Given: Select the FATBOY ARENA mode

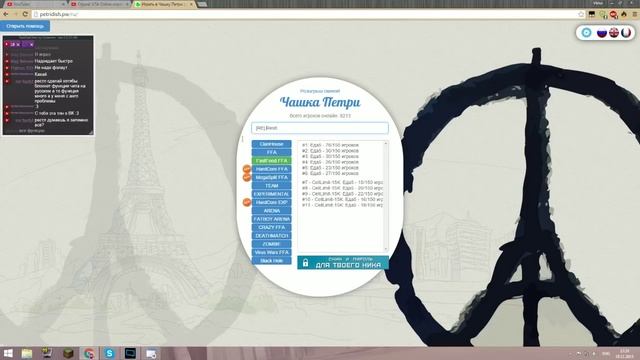Looking at the screenshot, I should 271,219.
